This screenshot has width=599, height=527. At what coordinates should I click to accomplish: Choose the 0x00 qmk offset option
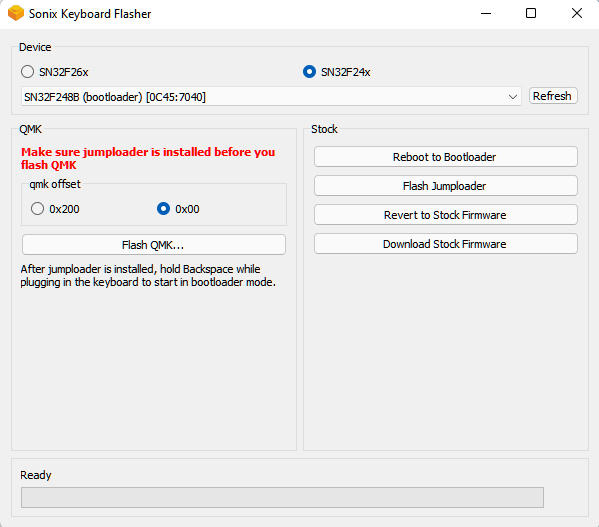pyautogui.click(x=164, y=209)
